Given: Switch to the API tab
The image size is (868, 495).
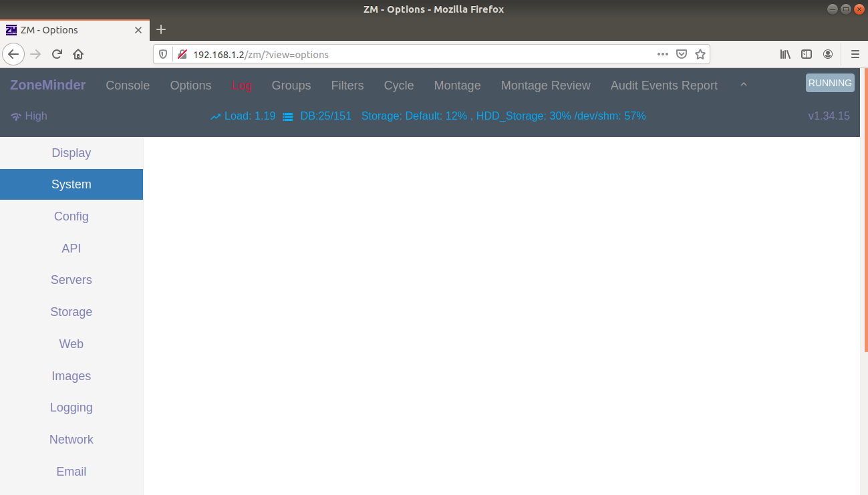Looking at the screenshot, I should (71, 249).
